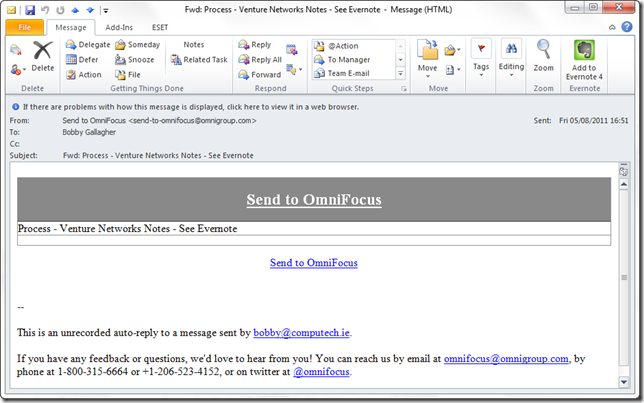
Task: Open the Quick Steps dialog launcher
Action: click(x=404, y=89)
